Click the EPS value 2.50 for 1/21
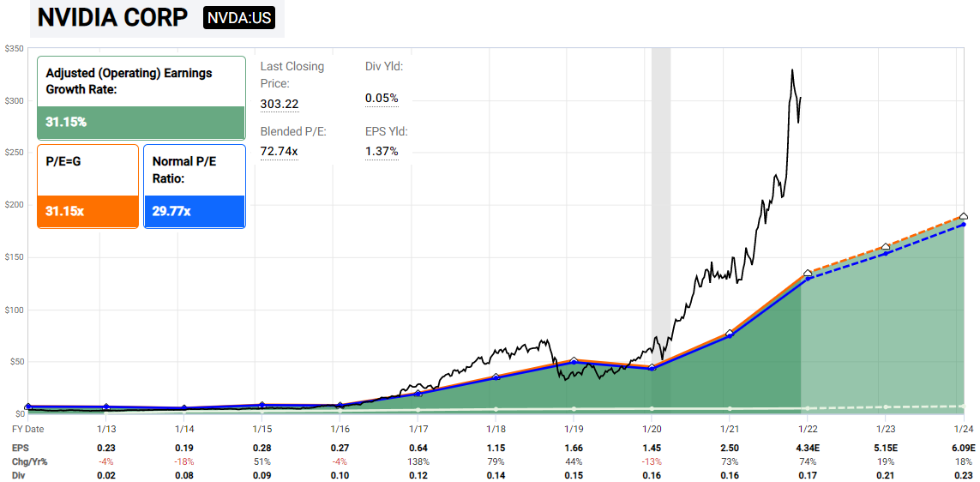980x482 pixels. pyautogui.click(x=730, y=449)
